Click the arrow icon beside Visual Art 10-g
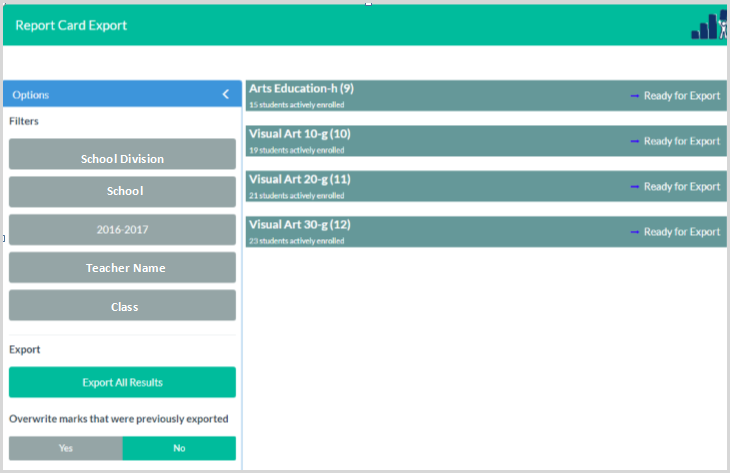 (x=634, y=141)
